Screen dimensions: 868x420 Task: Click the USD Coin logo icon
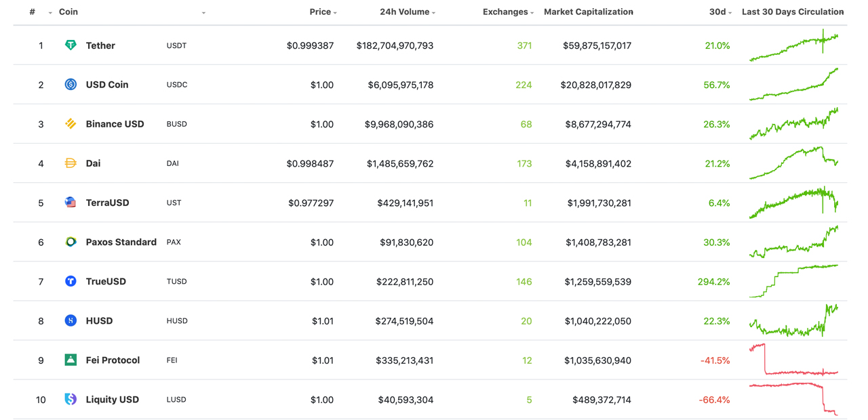point(71,85)
